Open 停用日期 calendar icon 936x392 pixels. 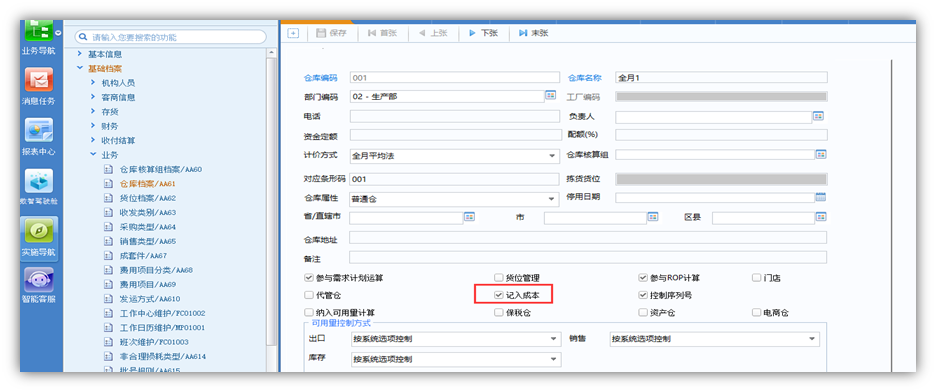820,197
